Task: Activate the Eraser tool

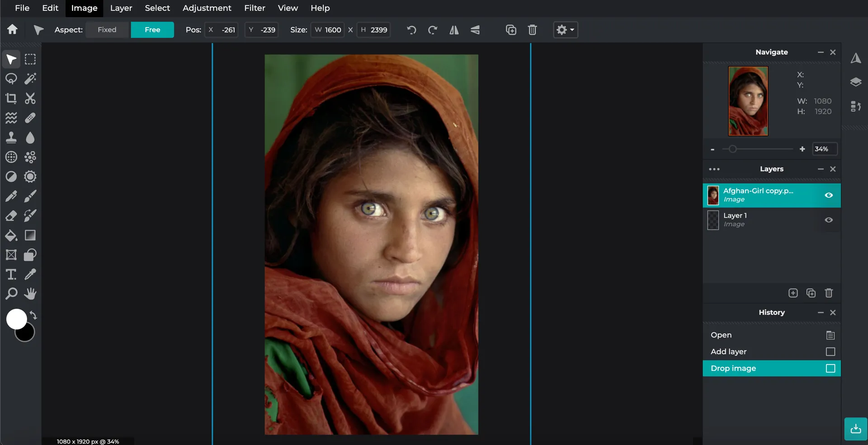Action: tap(11, 216)
